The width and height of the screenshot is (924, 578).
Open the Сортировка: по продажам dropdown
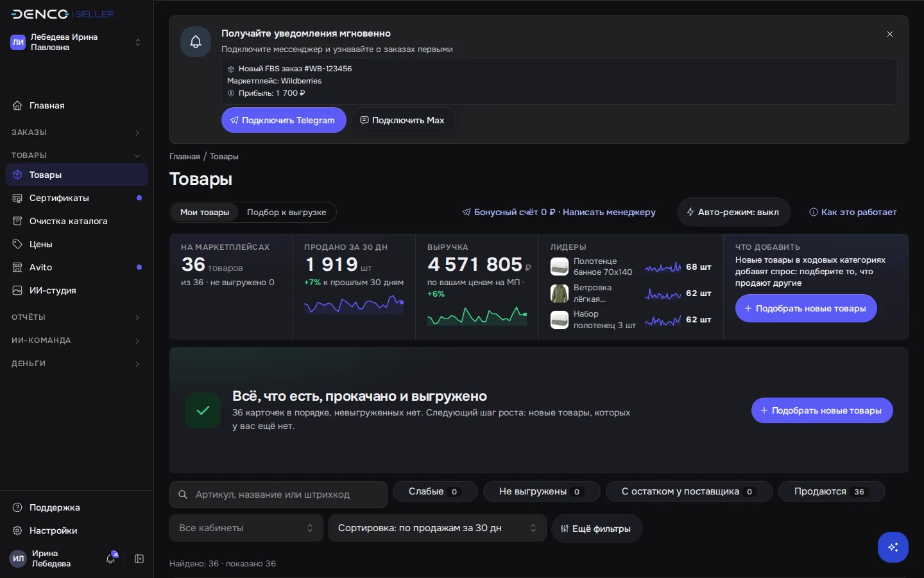pyautogui.click(x=438, y=528)
